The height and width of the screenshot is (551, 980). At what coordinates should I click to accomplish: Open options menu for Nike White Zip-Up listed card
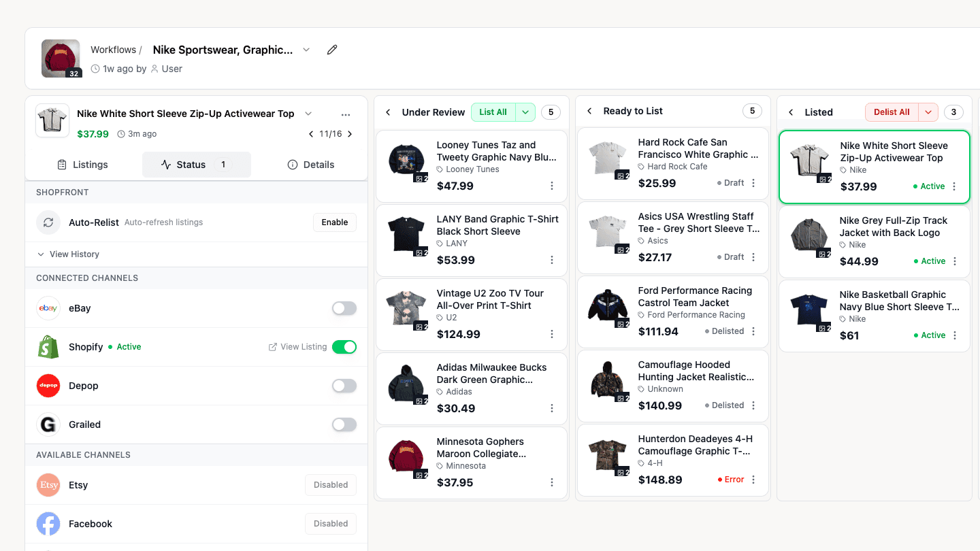click(x=954, y=186)
